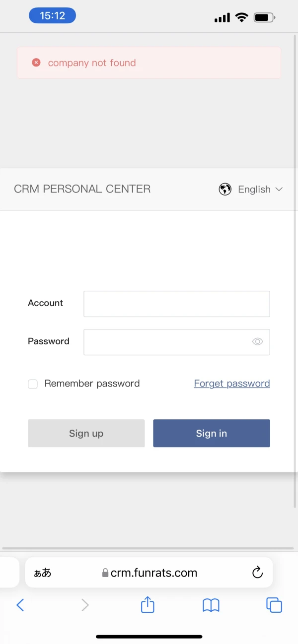Click the globe language icon
298x644 pixels.
pos(225,189)
